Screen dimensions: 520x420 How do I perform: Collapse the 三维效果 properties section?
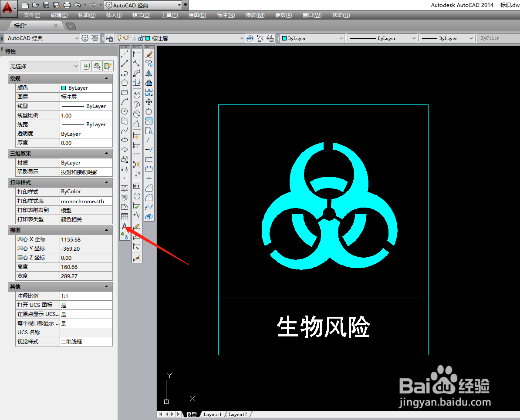point(106,154)
